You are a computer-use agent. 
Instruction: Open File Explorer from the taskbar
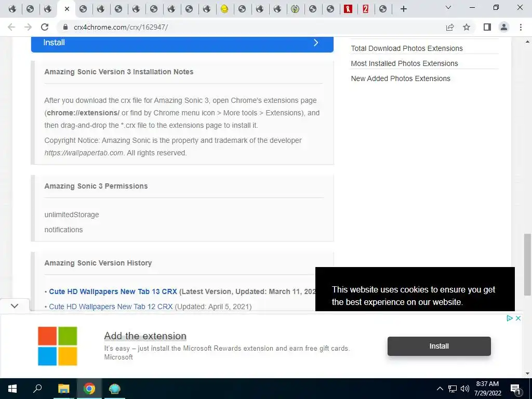coord(63,389)
